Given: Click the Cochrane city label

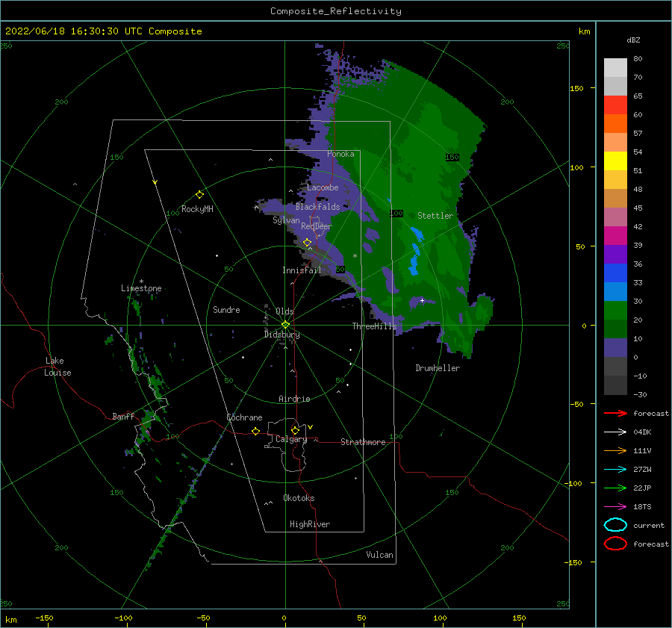Looking at the screenshot, I should pos(244,417).
